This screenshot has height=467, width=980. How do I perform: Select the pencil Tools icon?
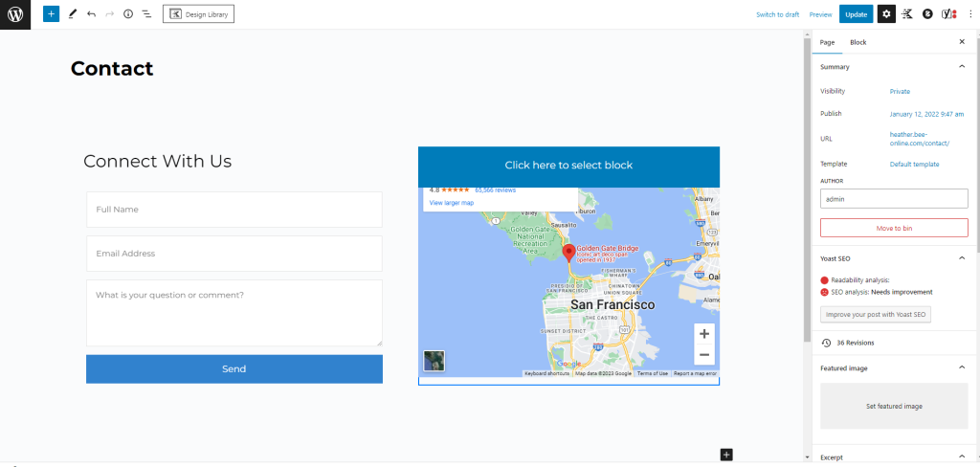[x=72, y=14]
